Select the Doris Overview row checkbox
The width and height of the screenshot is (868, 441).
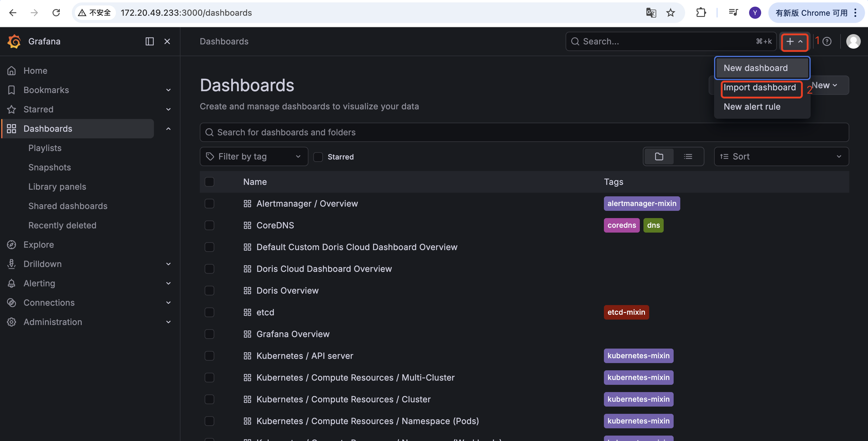(209, 291)
